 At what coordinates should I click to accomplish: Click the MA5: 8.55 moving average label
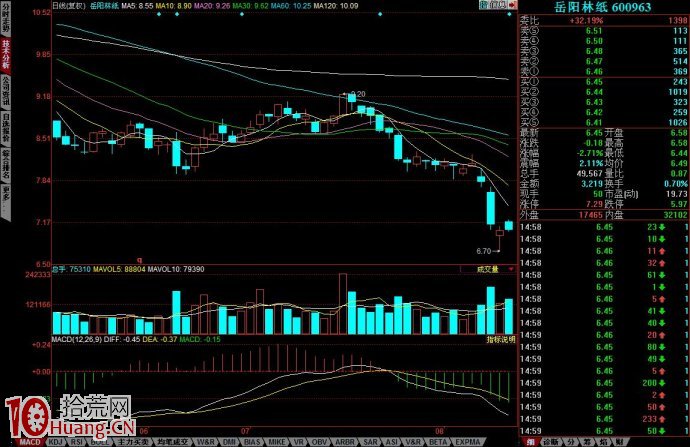pyautogui.click(x=137, y=6)
